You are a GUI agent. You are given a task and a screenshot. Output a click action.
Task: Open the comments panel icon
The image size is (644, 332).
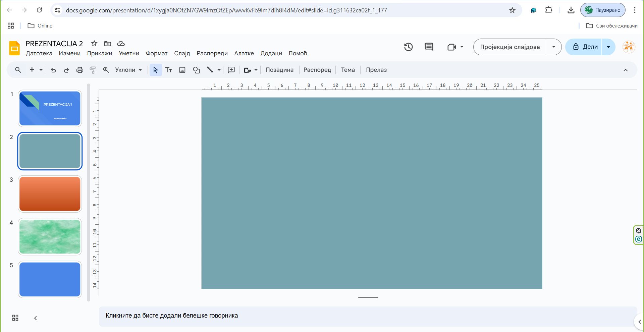[429, 47]
